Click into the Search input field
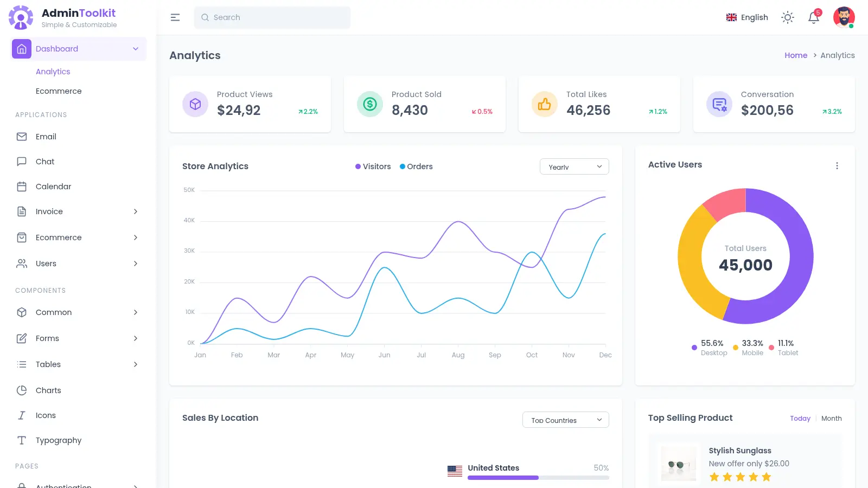Viewport: 868px width, 488px height. pos(272,17)
